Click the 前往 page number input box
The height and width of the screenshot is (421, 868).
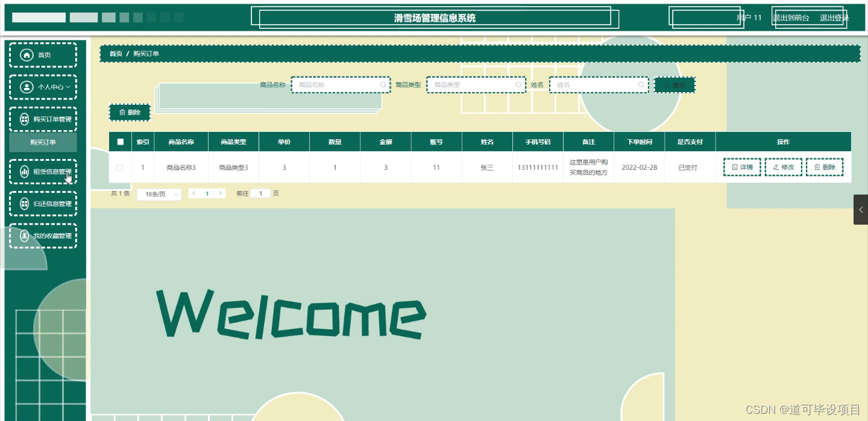pos(260,193)
